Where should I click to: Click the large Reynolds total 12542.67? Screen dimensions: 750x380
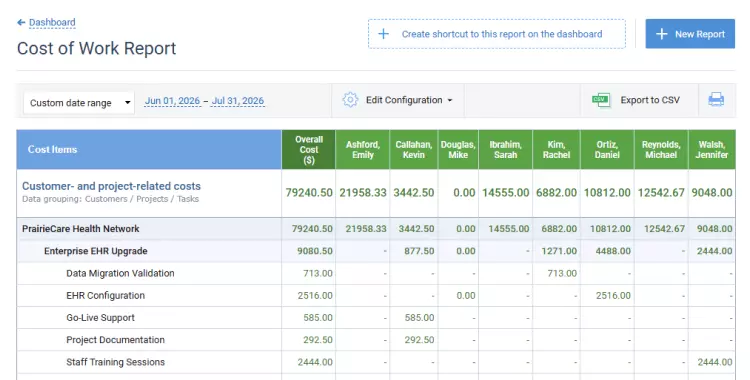[x=661, y=193]
